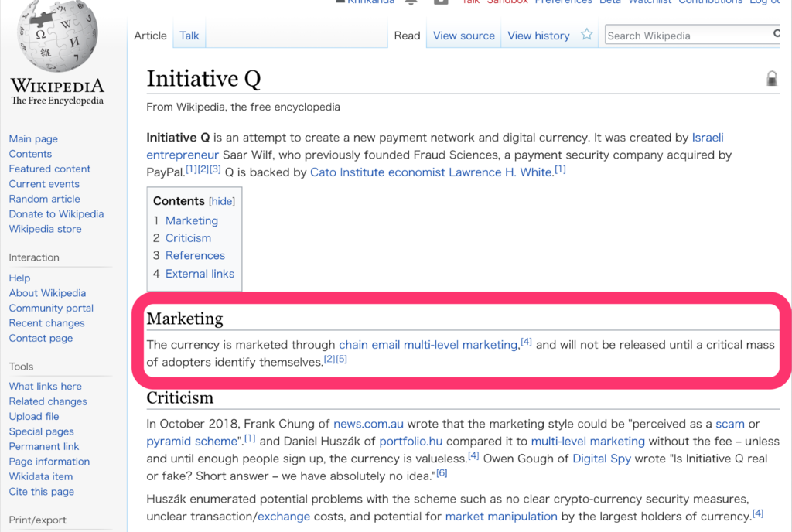
Task: Open Page information link
Action: point(49,462)
